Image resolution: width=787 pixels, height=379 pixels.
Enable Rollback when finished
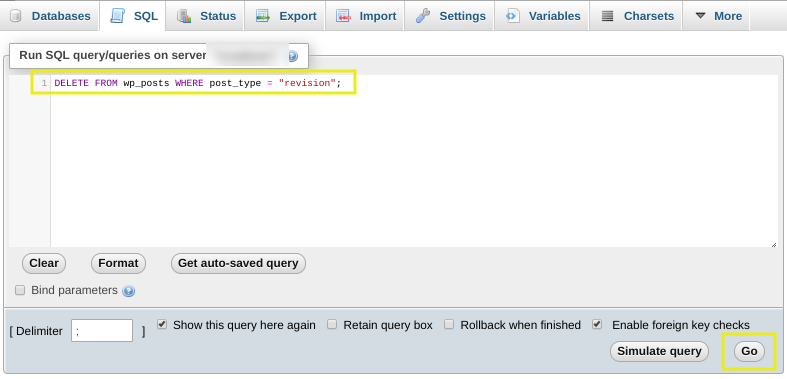(x=449, y=324)
